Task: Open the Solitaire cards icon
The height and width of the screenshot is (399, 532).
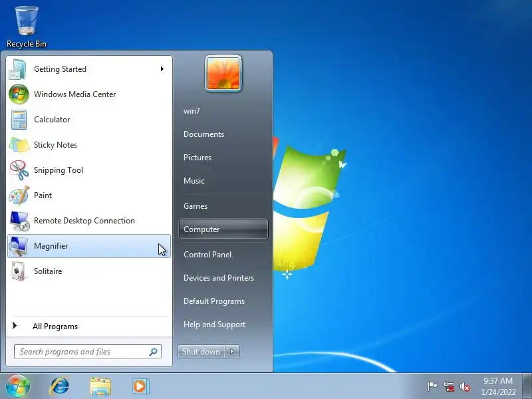Action: tap(19, 271)
